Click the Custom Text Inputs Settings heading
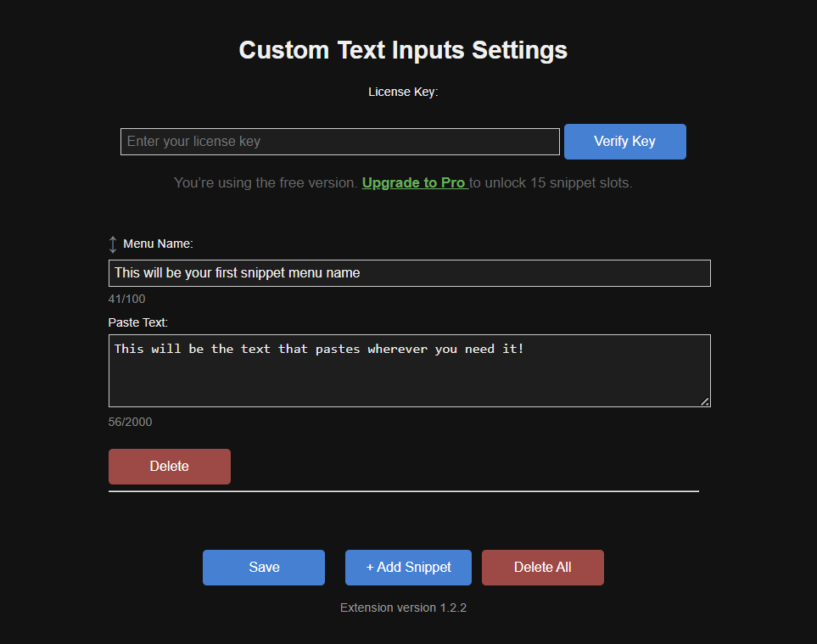This screenshot has width=817, height=644. pyautogui.click(x=403, y=51)
